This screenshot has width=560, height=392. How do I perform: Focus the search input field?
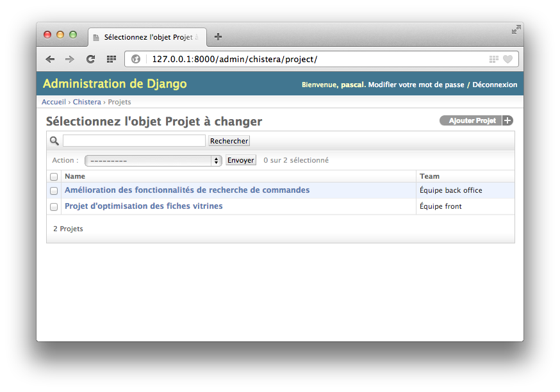pyautogui.click(x=135, y=141)
